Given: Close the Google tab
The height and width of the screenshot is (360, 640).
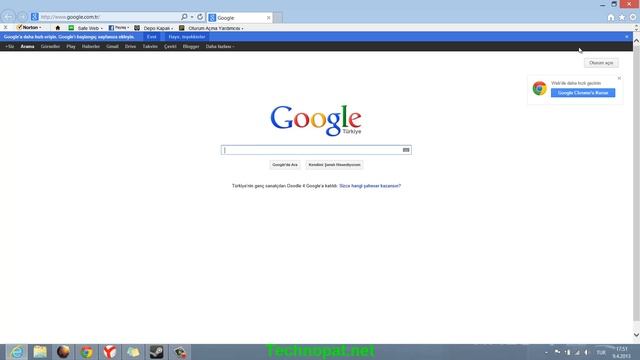Looking at the screenshot, I should tap(268, 18).
